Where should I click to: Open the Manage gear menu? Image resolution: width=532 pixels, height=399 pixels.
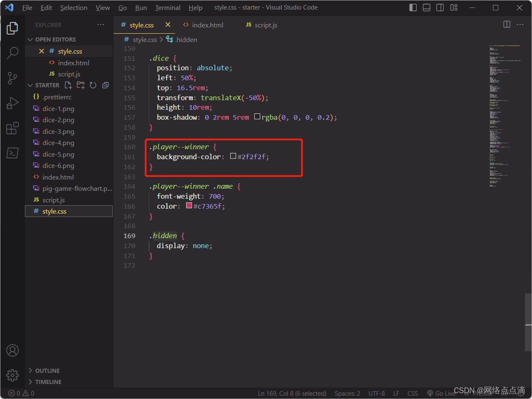click(12, 375)
